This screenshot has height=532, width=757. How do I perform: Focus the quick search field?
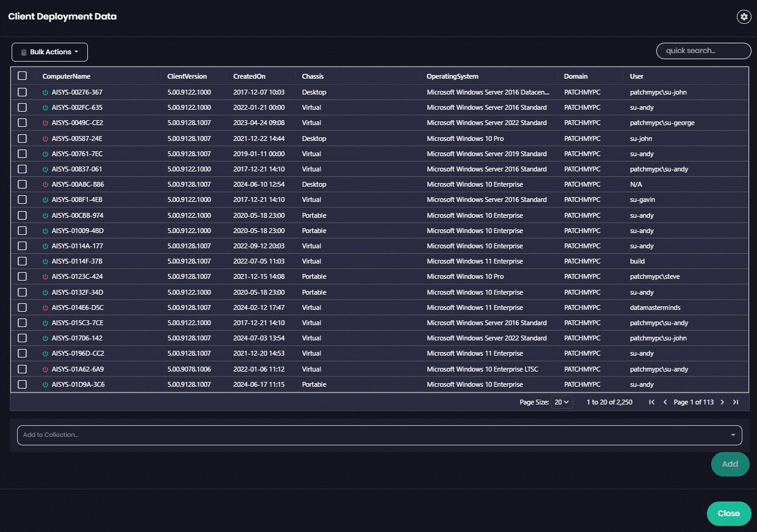pyautogui.click(x=703, y=51)
